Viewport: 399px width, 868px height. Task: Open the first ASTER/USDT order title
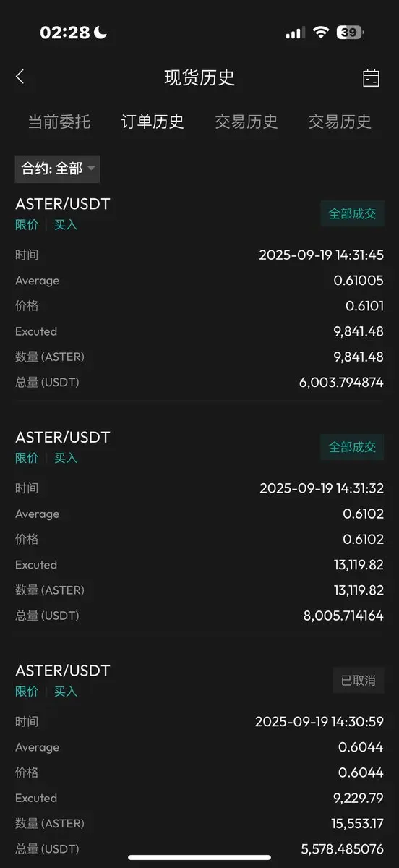63,204
